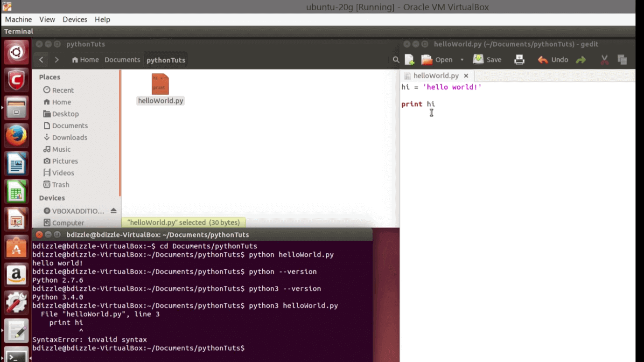
Task: Click the Print icon in gedit toolbar
Action: click(519, 60)
